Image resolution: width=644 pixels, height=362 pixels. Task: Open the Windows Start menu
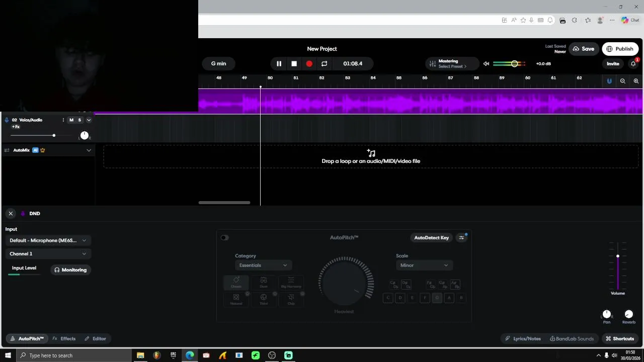8,355
